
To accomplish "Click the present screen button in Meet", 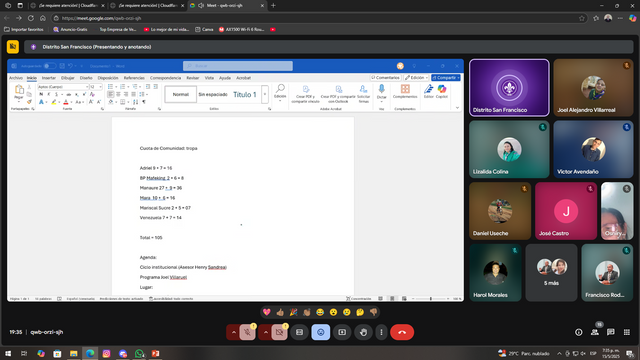I will point(342,332).
